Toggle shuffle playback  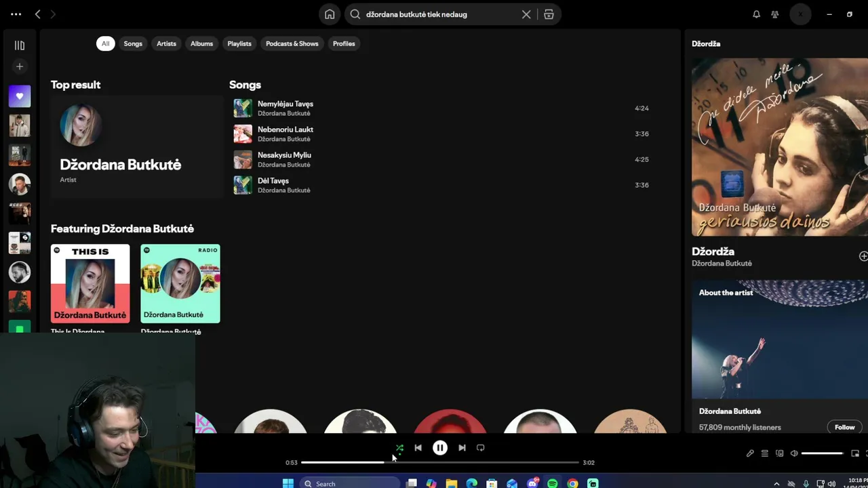tap(399, 448)
